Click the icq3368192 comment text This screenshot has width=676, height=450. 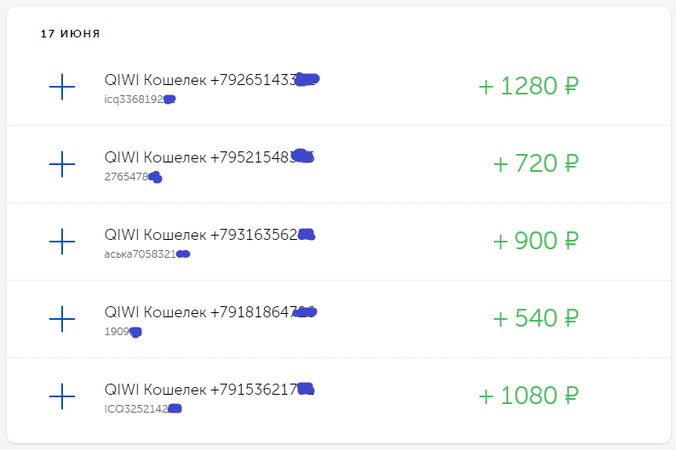click(x=140, y=99)
